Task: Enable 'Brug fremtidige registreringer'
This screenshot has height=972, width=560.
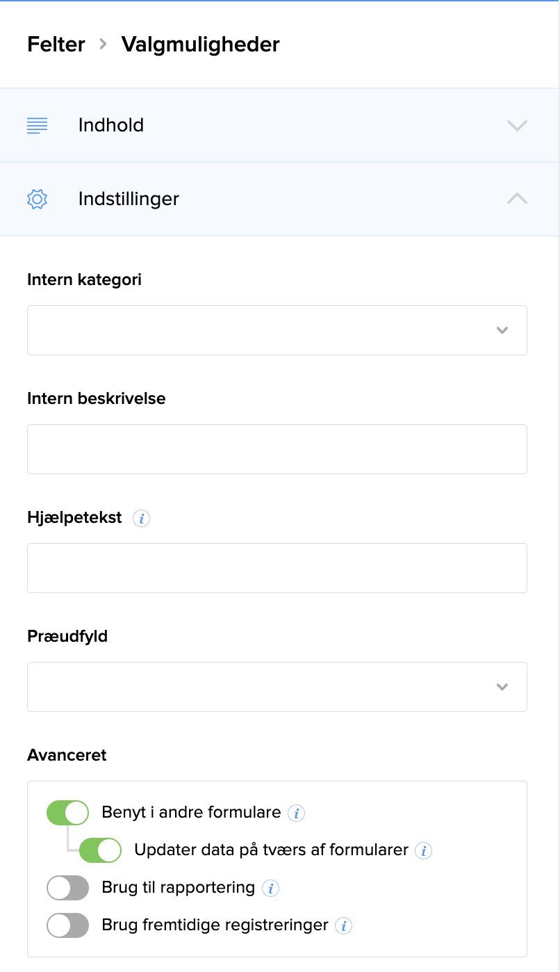Action: click(x=67, y=925)
